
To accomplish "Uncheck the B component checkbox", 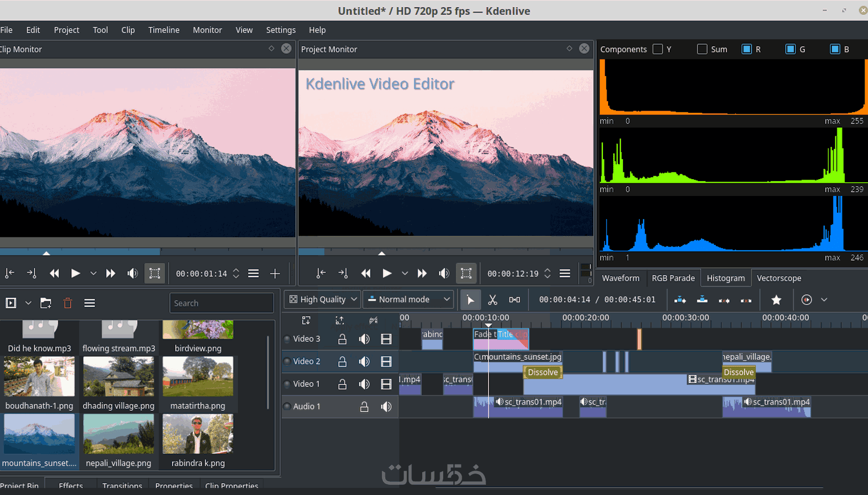I will pos(835,49).
